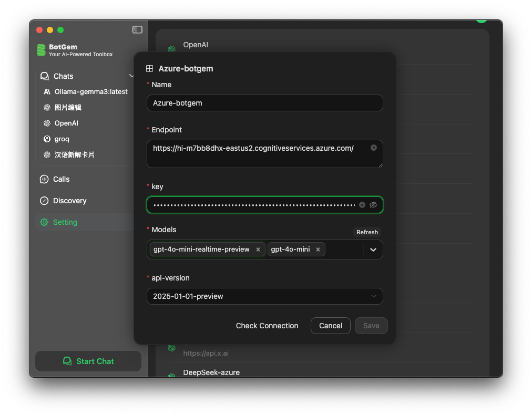
Task: Click the Calls waveform icon
Action: [x=44, y=179]
